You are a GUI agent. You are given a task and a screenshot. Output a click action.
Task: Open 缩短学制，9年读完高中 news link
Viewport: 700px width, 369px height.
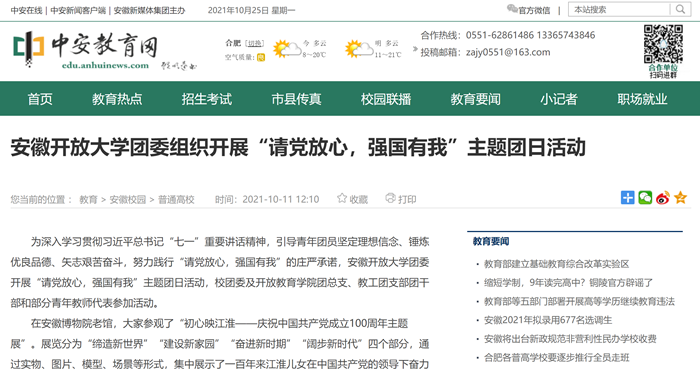coord(568,283)
